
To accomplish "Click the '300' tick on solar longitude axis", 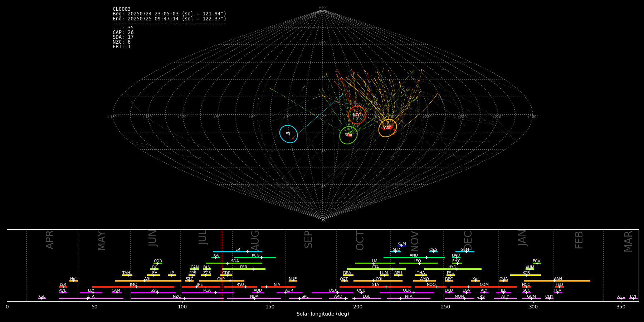I will point(533,307).
